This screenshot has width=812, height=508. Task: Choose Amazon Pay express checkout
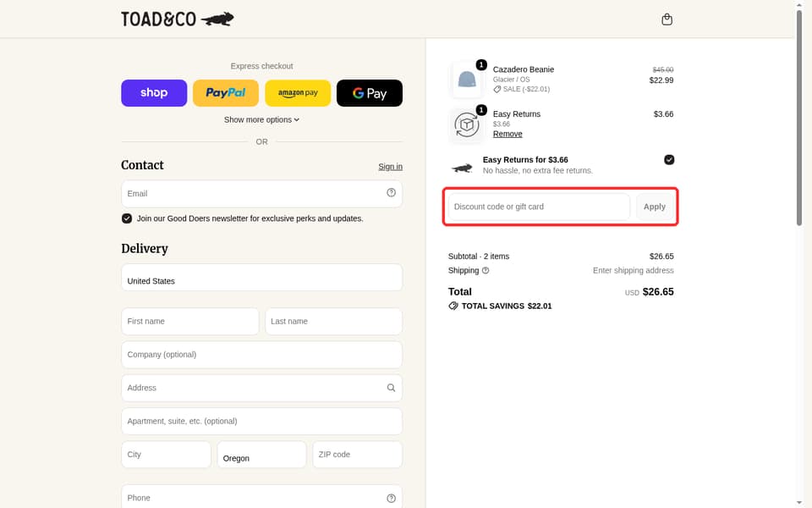pos(298,93)
